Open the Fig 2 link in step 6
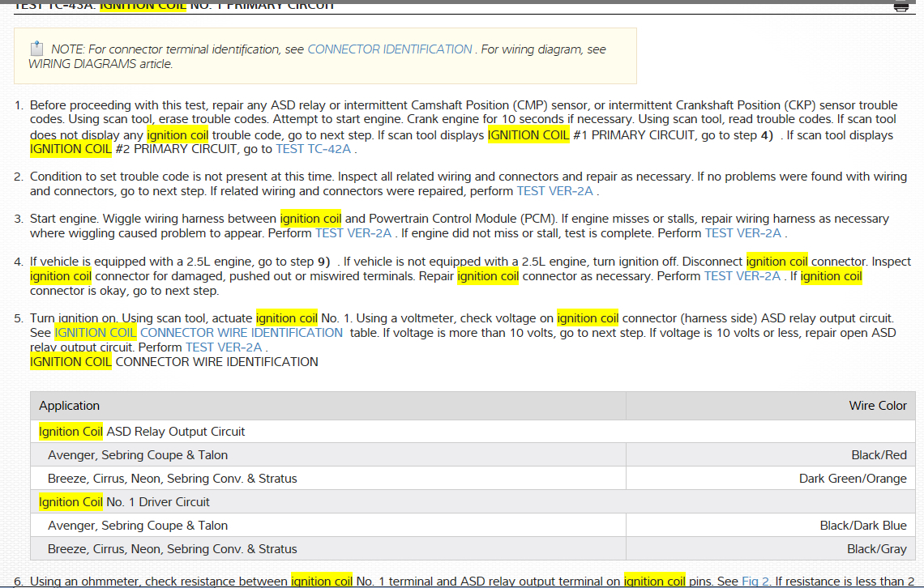The width and height of the screenshot is (924, 588). pos(755,581)
